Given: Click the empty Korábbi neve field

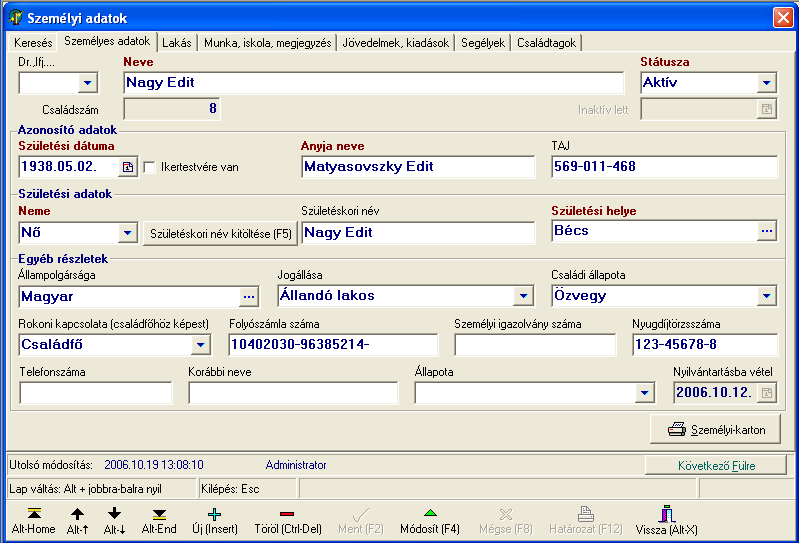Looking at the screenshot, I should [x=293, y=393].
